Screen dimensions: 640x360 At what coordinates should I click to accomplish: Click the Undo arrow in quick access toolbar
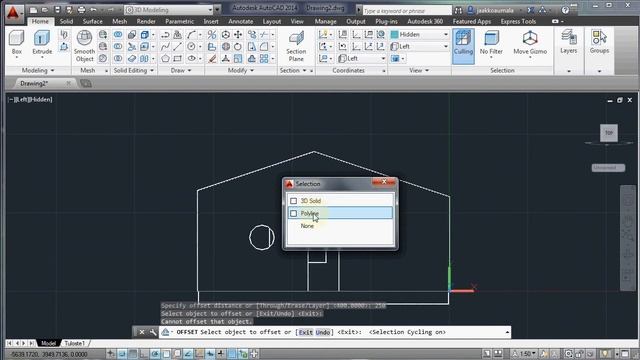coord(93,9)
